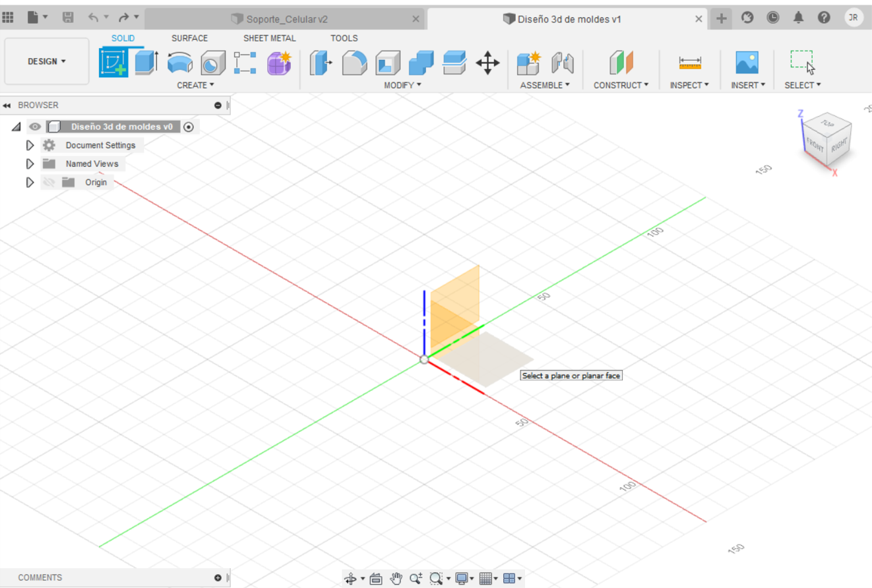Select the Press Pull tool
The width and height of the screenshot is (872, 588).
[x=321, y=63]
